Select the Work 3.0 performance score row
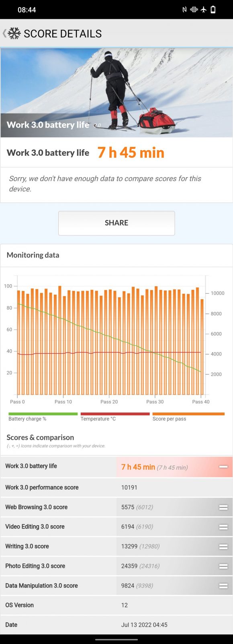The height and width of the screenshot is (644, 233). [x=117, y=487]
